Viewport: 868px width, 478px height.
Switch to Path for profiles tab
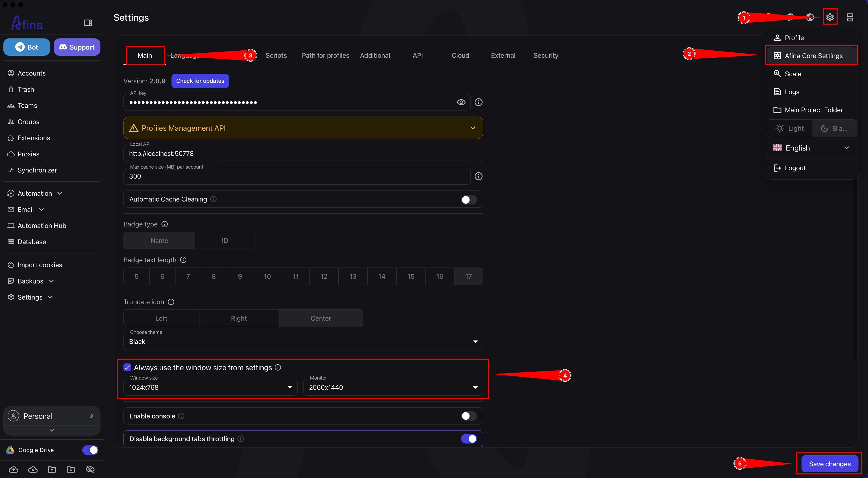point(325,55)
